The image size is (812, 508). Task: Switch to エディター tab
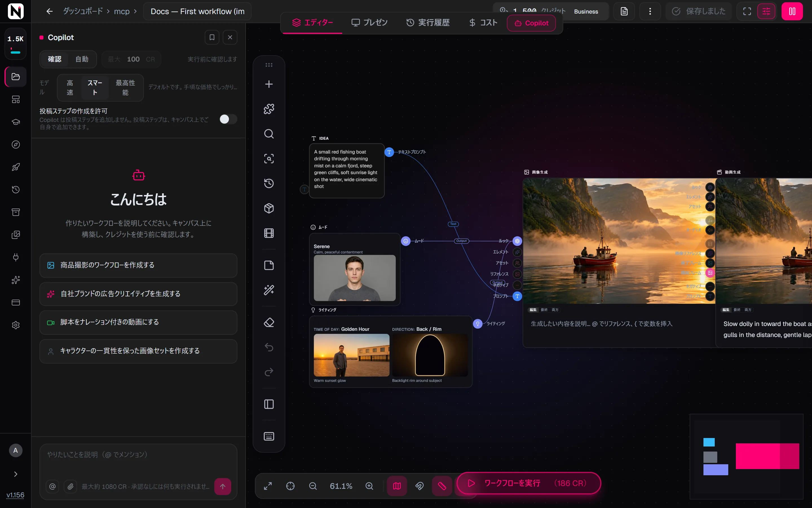312,23
